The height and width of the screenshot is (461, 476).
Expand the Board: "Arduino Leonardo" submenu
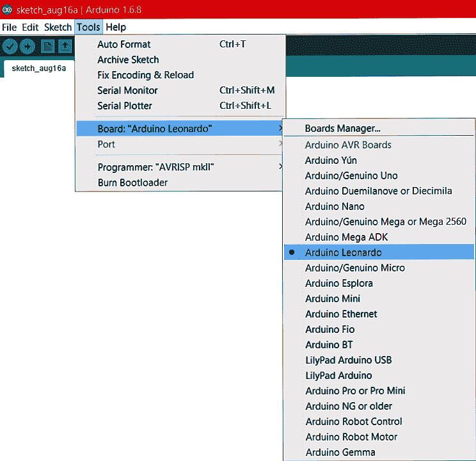[x=180, y=129]
